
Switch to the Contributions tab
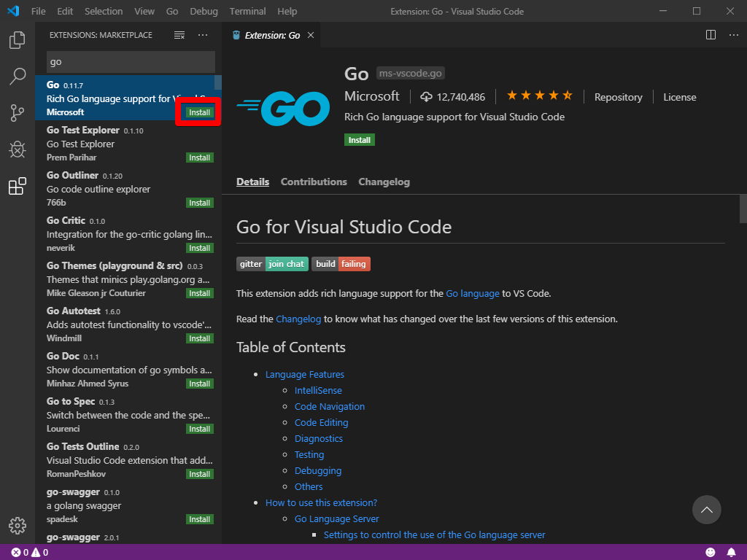[x=314, y=182]
